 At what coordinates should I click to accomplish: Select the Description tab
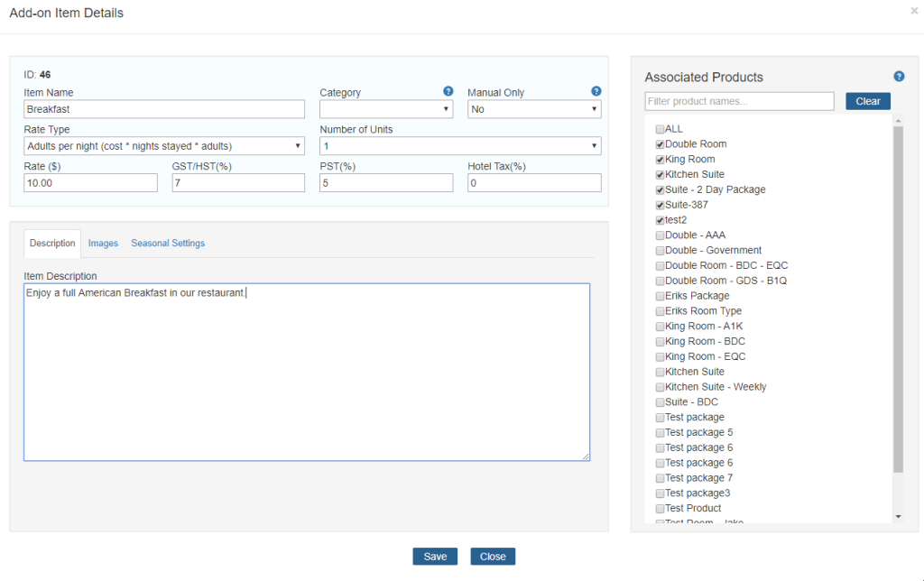tap(51, 244)
